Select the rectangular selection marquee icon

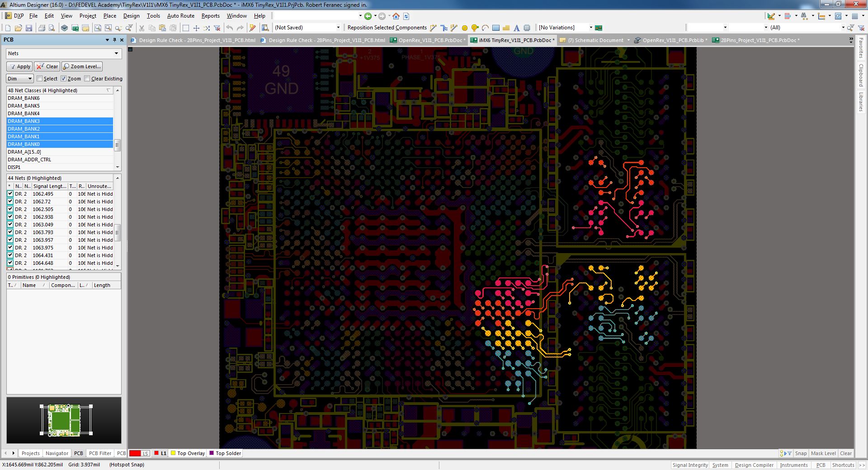(x=185, y=28)
